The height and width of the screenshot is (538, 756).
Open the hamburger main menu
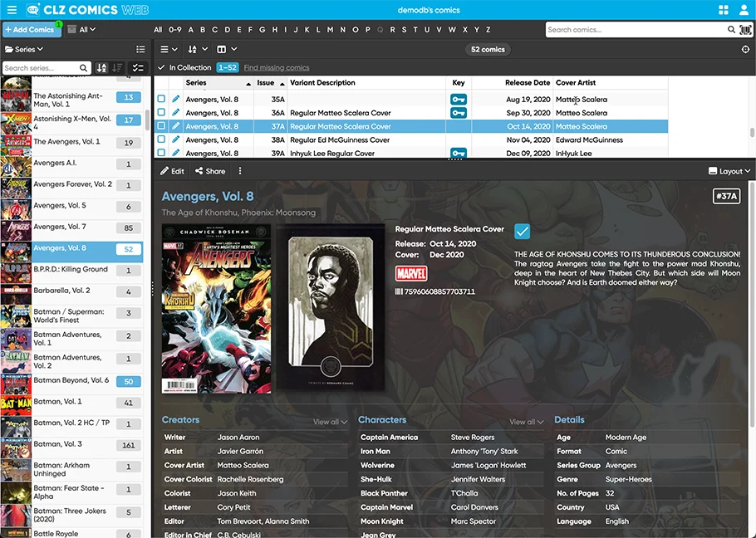click(x=12, y=10)
